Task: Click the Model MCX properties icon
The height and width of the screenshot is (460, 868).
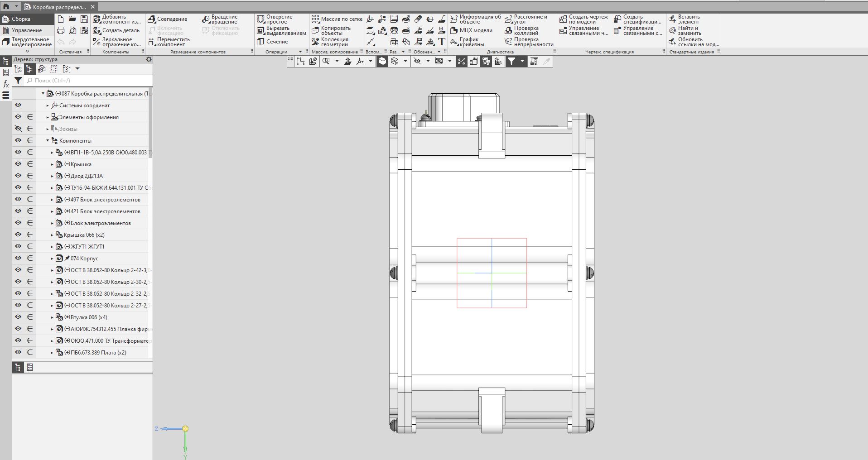Action: coord(454,30)
